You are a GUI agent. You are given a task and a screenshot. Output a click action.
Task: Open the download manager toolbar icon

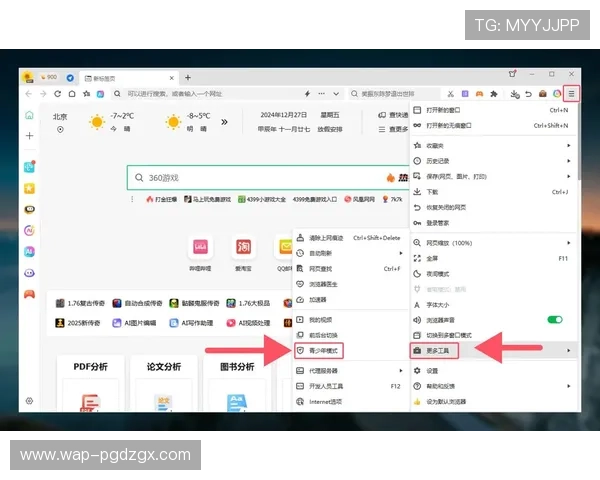[515, 94]
